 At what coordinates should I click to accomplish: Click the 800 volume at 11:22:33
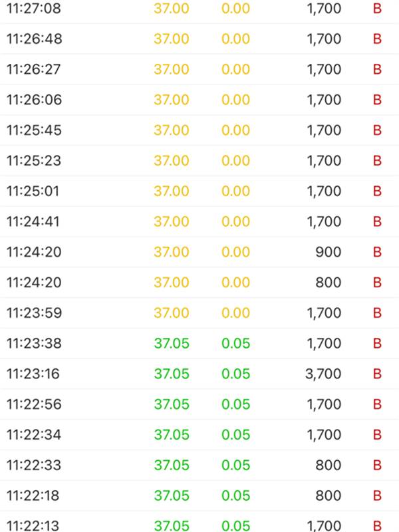(x=328, y=465)
